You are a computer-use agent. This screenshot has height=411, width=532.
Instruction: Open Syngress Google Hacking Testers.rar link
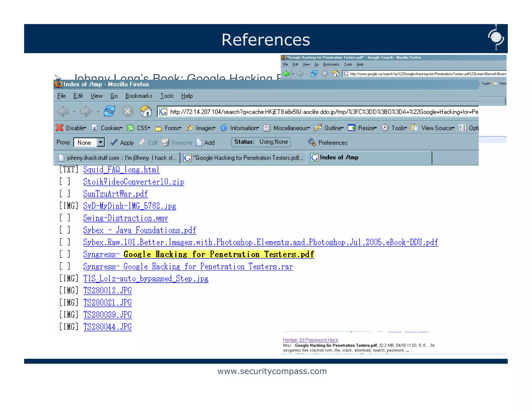pos(188,266)
